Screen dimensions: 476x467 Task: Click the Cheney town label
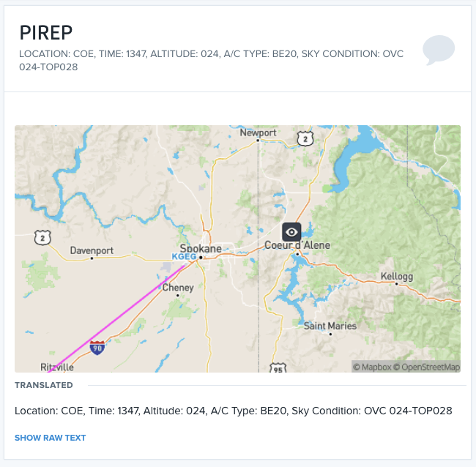click(178, 288)
